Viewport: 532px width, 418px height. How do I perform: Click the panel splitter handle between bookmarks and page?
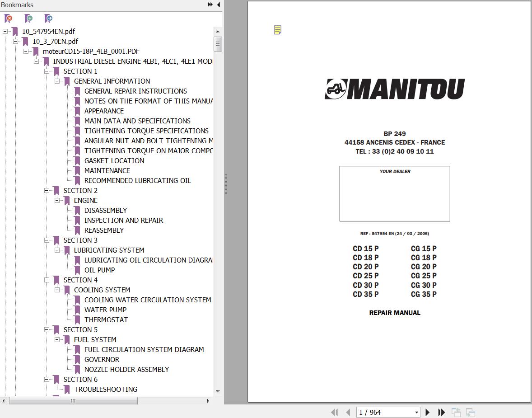coord(226,184)
